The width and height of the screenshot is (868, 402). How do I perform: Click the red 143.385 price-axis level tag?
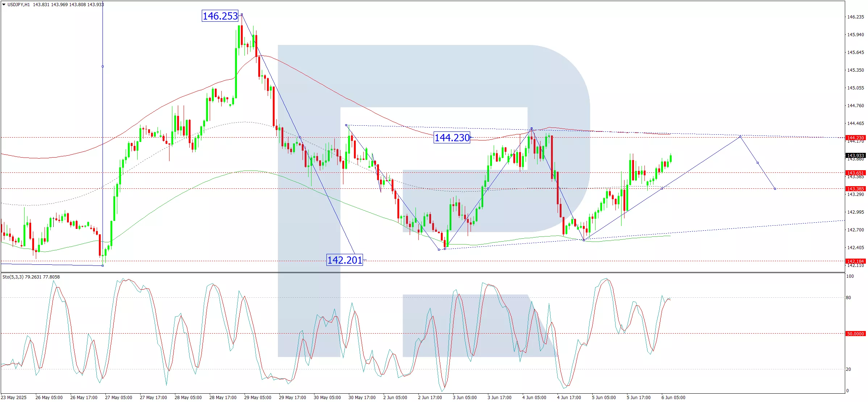coord(855,189)
